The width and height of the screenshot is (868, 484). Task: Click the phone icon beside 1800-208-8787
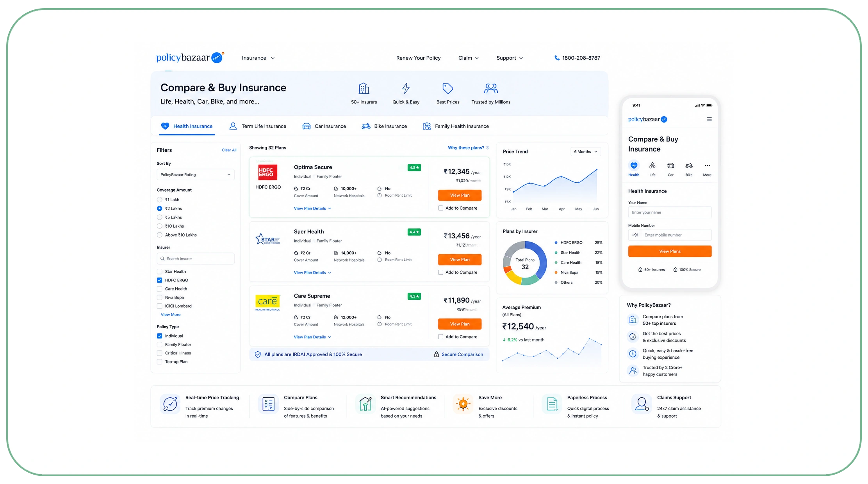[557, 58]
